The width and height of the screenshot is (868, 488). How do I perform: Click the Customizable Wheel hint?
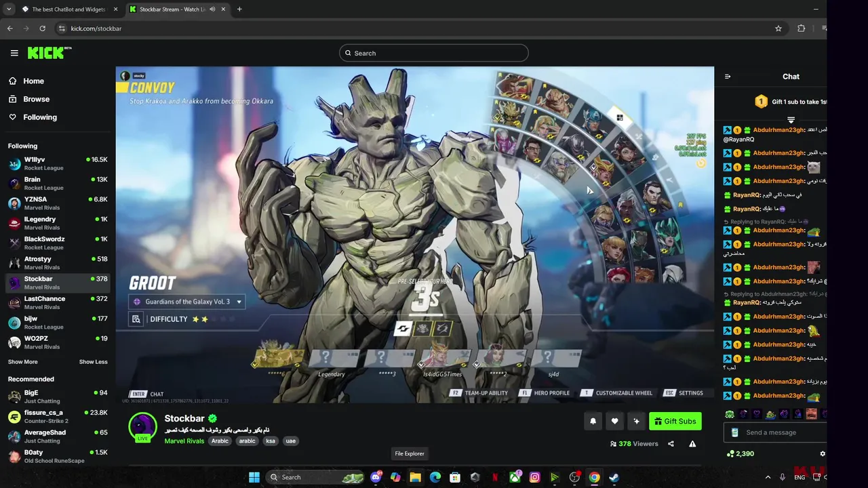point(616,393)
